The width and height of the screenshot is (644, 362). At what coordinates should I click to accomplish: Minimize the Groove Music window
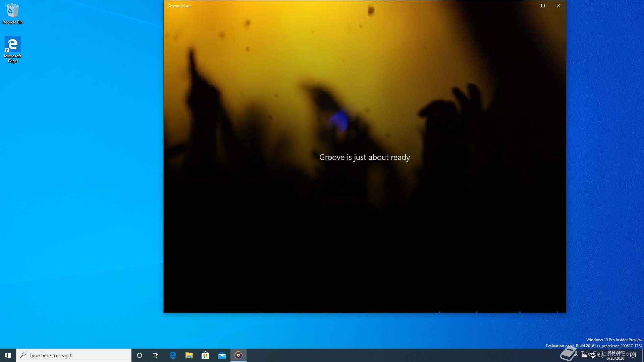point(528,6)
